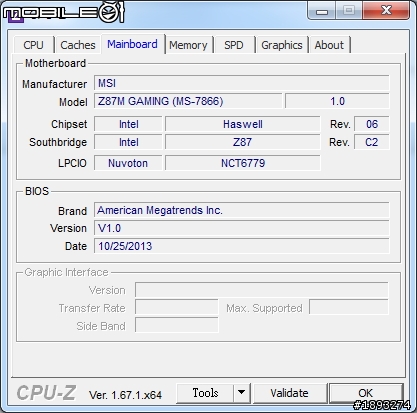This screenshot has width=417, height=413.
Task: Close the CPU-Z window
Action: (386, 10)
